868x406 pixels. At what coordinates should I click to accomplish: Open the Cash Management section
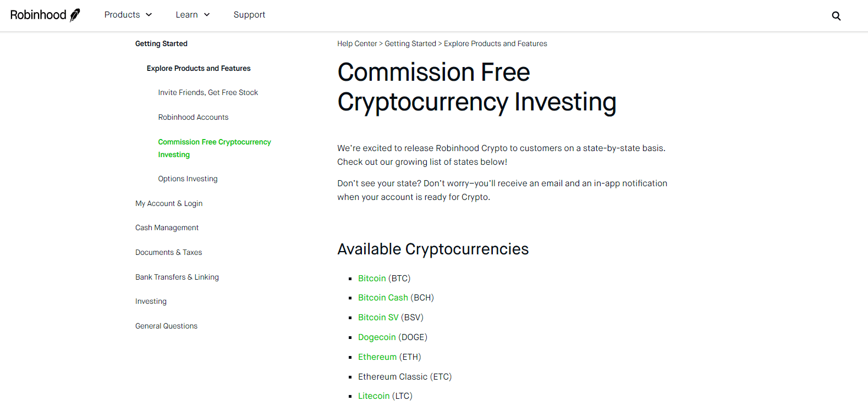pos(167,227)
